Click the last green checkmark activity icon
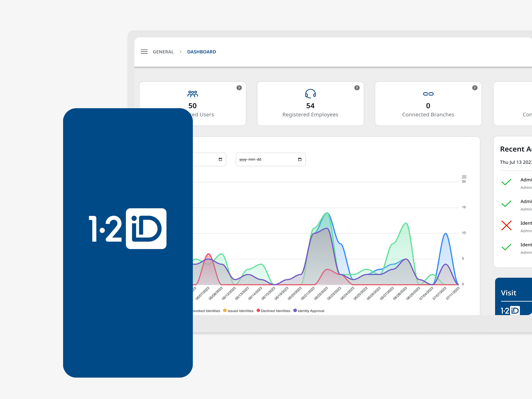The image size is (532, 399). coord(506,247)
